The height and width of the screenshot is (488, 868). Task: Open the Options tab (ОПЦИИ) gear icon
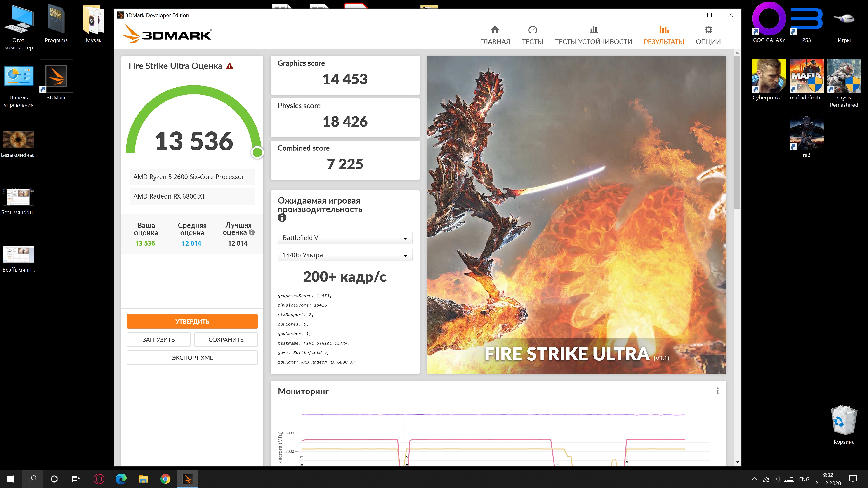click(x=708, y=30)
